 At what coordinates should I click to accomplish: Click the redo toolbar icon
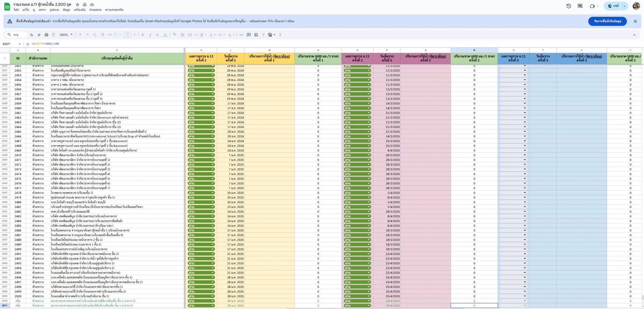pyautogui.click(x=39, y=35)
